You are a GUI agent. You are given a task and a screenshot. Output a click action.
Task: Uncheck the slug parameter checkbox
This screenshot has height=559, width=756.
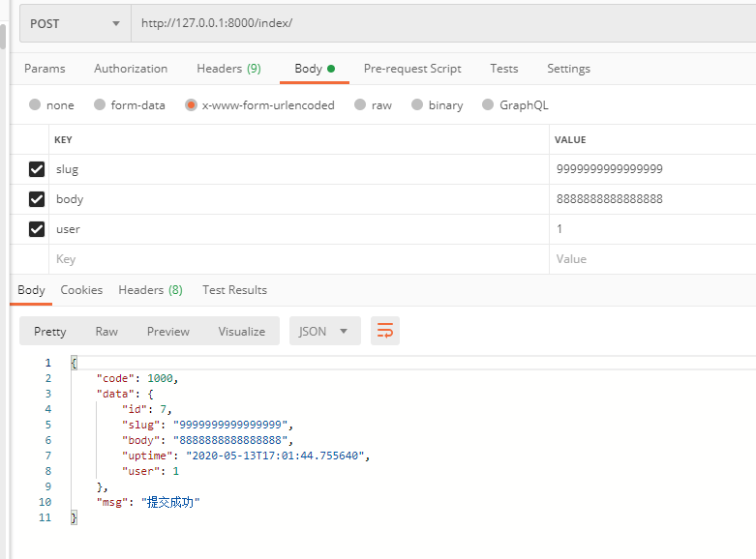coord(37,169)
